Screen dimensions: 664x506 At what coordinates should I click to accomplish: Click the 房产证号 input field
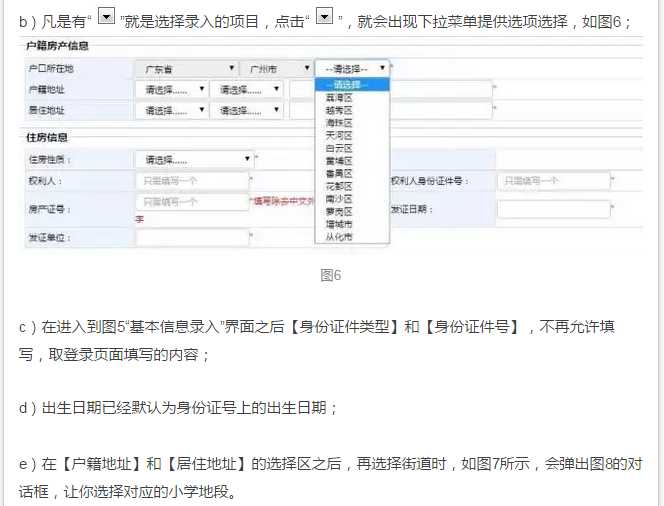pyautogui.click(x=192, y=202)
